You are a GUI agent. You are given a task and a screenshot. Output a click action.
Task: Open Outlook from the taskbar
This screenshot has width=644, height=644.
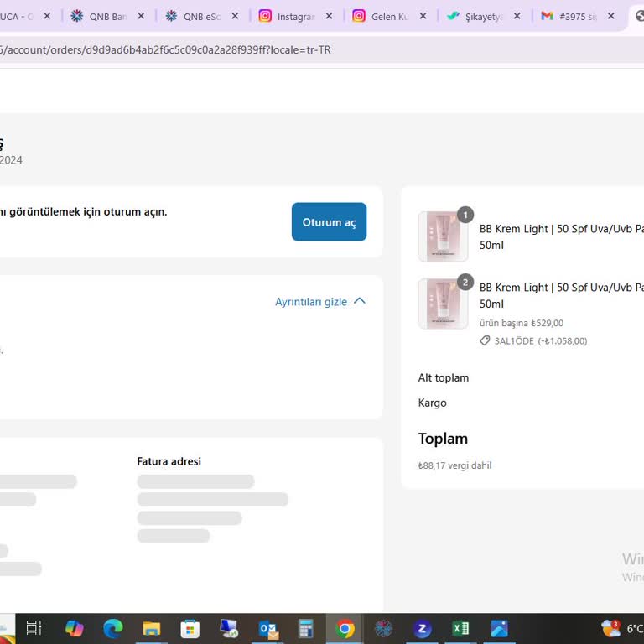coord(268,629)
